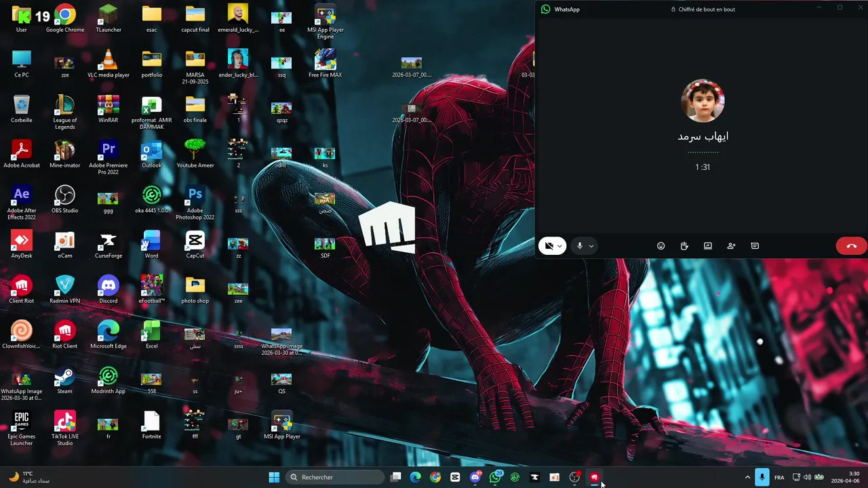
Task: Select Modrinth App desktop icon
Action: click(x=108, y=380)
